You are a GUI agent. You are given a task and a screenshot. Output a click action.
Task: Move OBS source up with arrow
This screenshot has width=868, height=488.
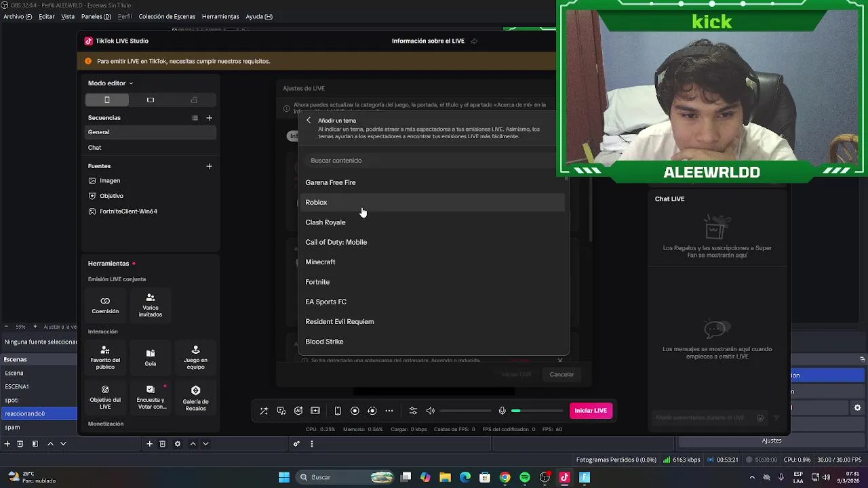(x=193, y=444)
